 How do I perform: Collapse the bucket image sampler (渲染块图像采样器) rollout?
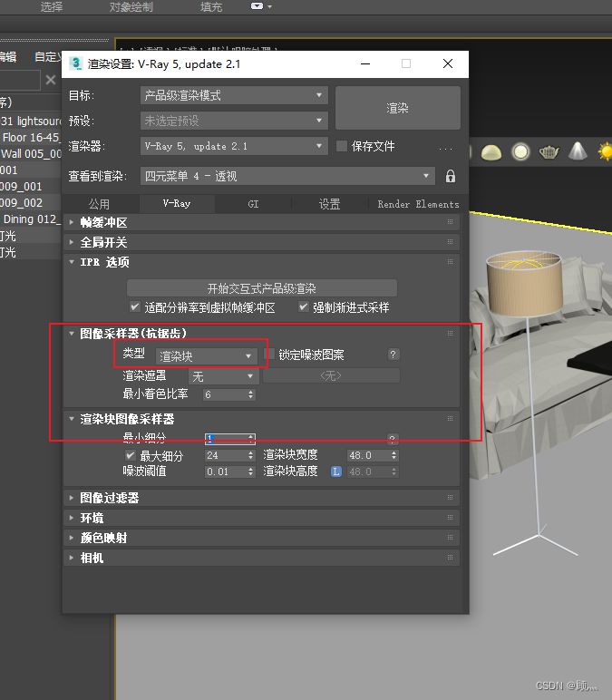pos(261,419)
